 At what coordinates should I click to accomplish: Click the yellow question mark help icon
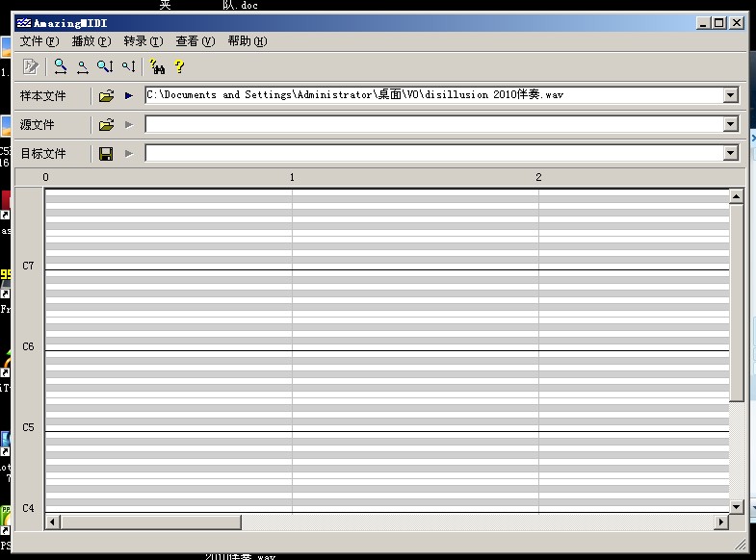tap(179, 66)
